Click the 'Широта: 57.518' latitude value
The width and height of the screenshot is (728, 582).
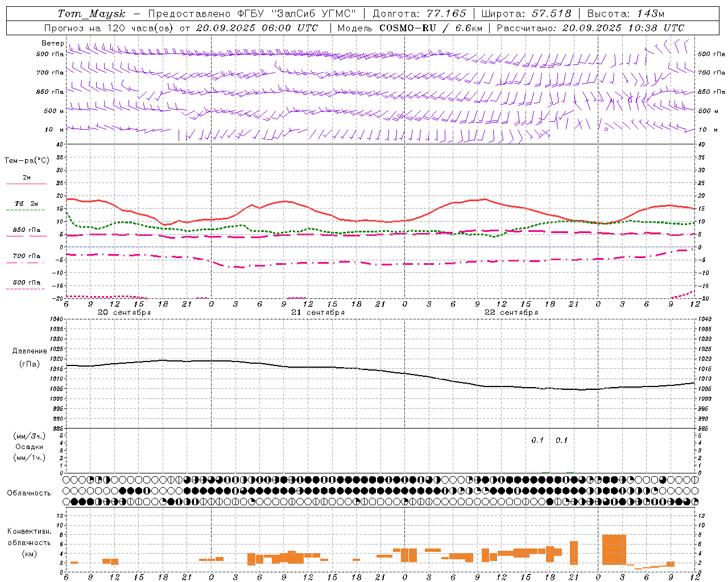[526, 14]
